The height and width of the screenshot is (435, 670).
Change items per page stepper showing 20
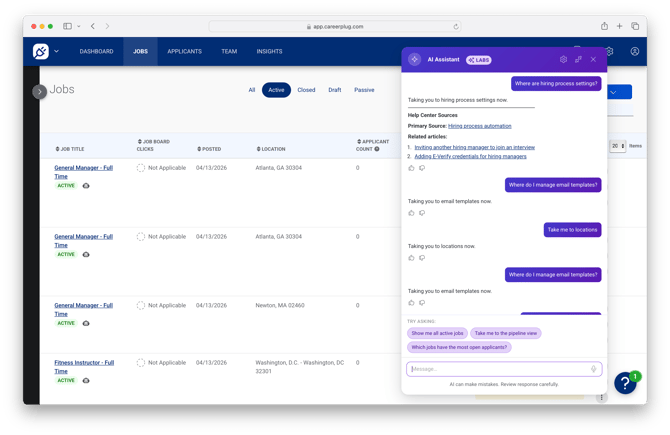tap(617, 146)
